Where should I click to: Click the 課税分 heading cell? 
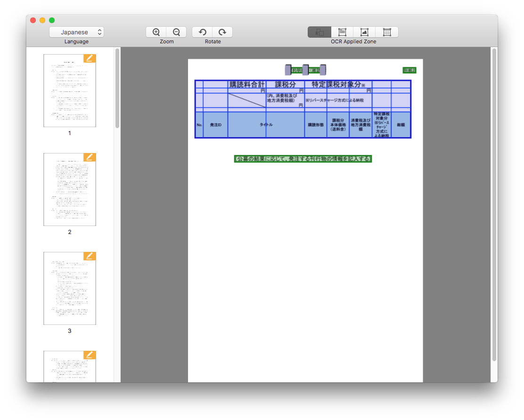285,84
